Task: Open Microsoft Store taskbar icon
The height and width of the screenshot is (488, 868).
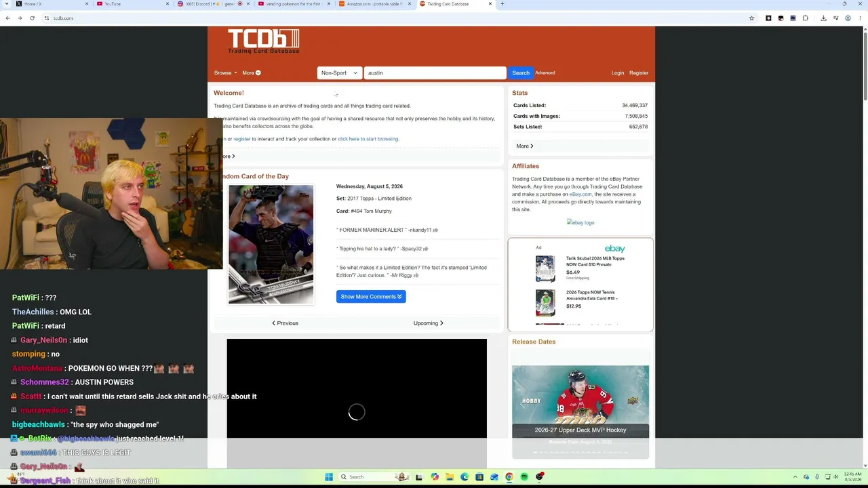Action: coord(479,476)
